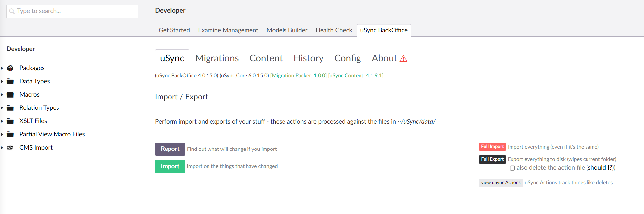644x214 pixels.
Task: Select Packages in the Developer tree
Action: coord(32,68)
